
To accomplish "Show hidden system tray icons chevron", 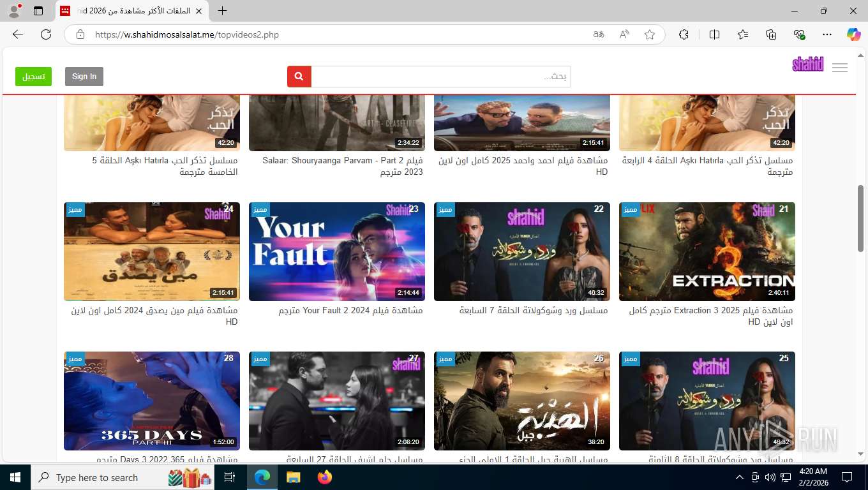I will (x=740, y=477).
